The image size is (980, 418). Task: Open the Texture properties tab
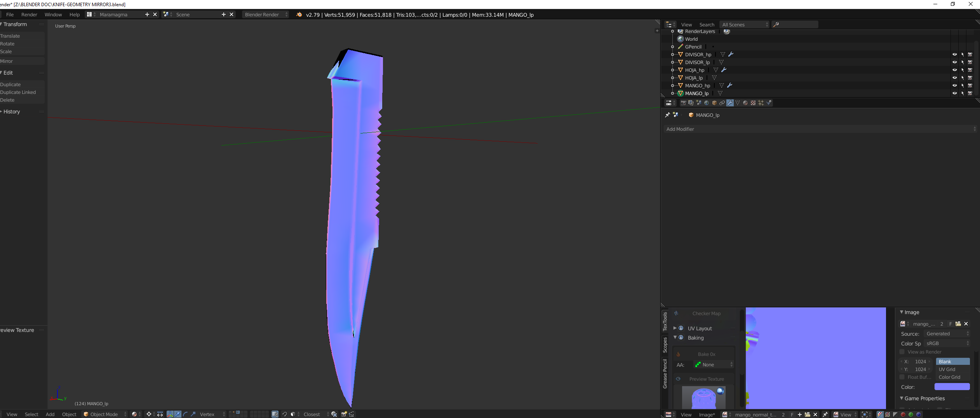click(x=753, y=103)
